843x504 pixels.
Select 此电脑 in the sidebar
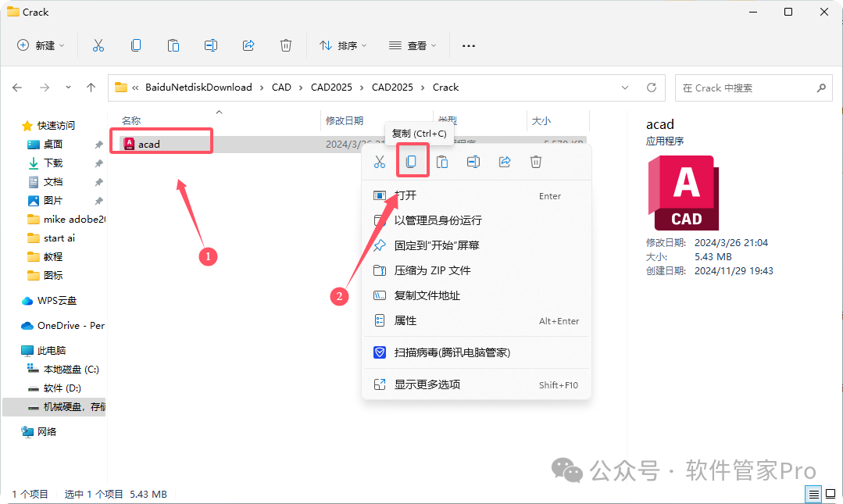43,351
